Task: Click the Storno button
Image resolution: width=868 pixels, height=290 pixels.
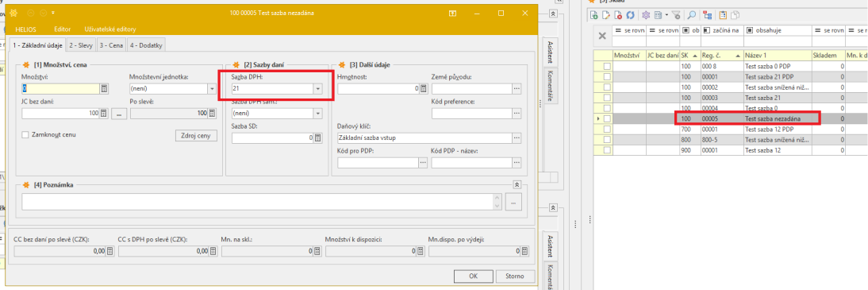Action: click(x=515, y=276)
